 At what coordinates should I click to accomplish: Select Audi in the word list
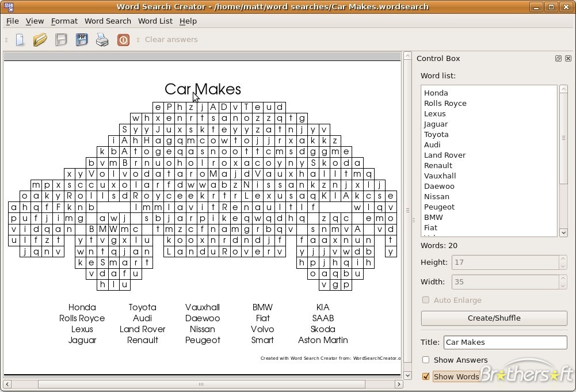pos(432,144)
